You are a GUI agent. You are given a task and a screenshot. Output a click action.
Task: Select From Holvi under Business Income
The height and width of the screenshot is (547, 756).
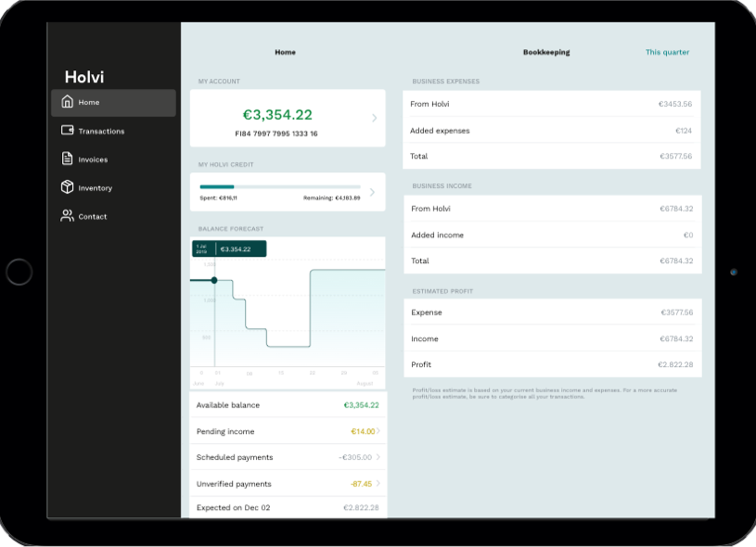(553, 209)
